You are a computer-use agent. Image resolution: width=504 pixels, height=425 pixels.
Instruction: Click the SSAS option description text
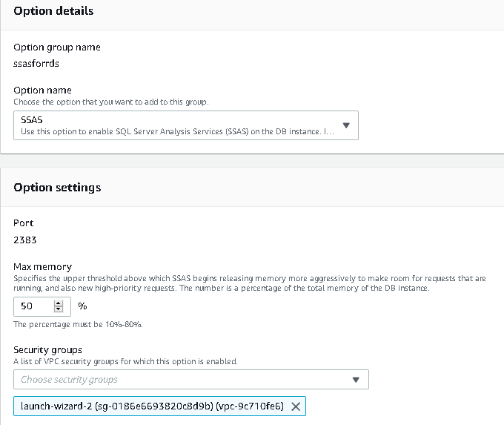pyautogui.click(x=174, y=132)
